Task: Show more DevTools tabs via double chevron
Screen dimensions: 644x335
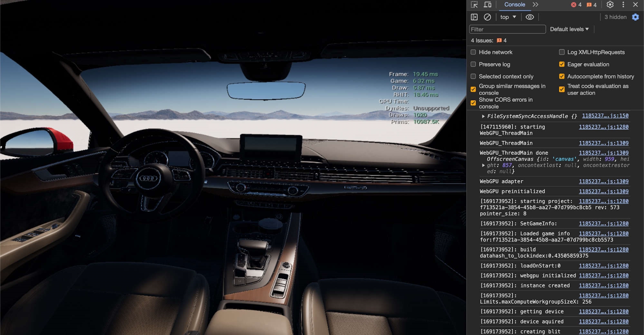Action: click(535, 5)
